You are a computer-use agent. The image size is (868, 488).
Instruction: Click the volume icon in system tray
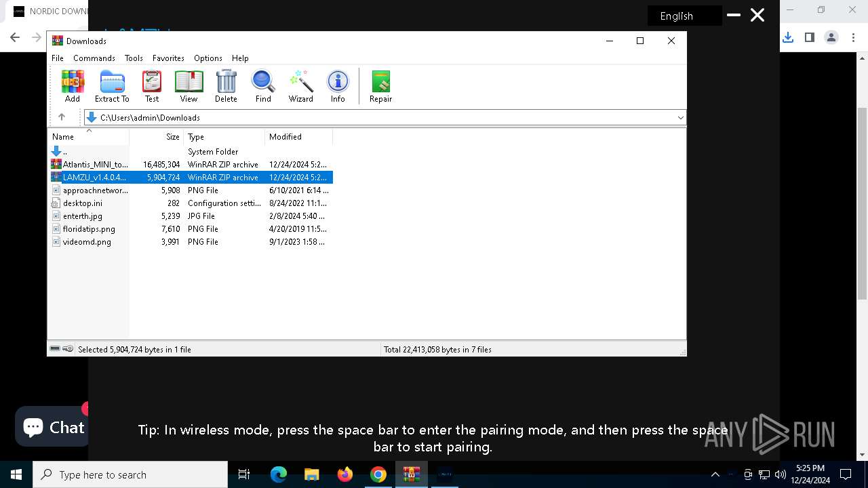[x=780, y=474]
